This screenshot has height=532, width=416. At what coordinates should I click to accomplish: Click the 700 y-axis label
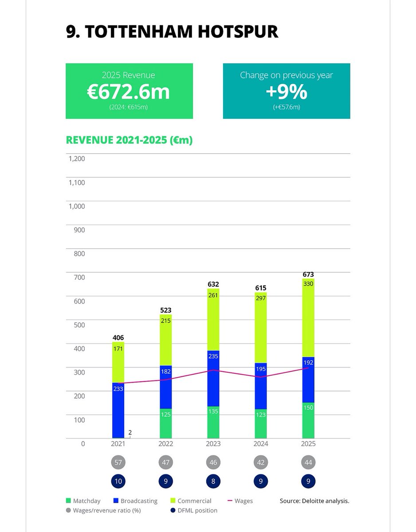pyautogui.click(x=79, y=278)
